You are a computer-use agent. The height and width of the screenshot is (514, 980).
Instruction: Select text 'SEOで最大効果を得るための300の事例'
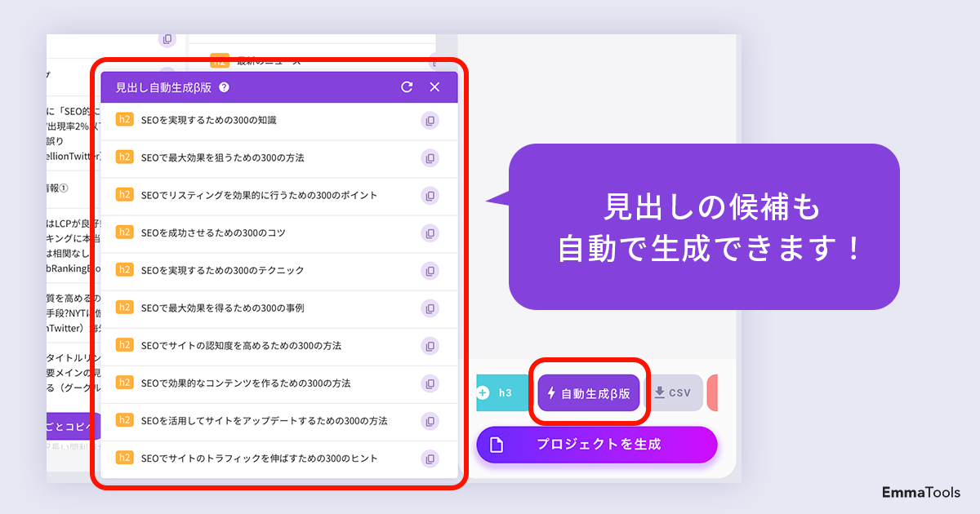222,308
